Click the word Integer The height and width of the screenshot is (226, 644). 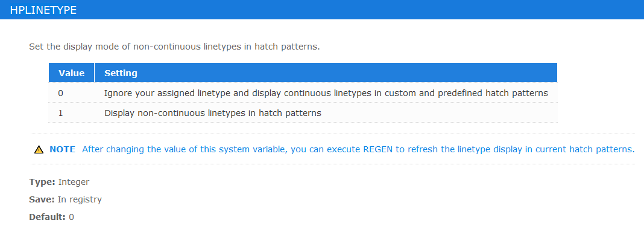coord(74,181)
